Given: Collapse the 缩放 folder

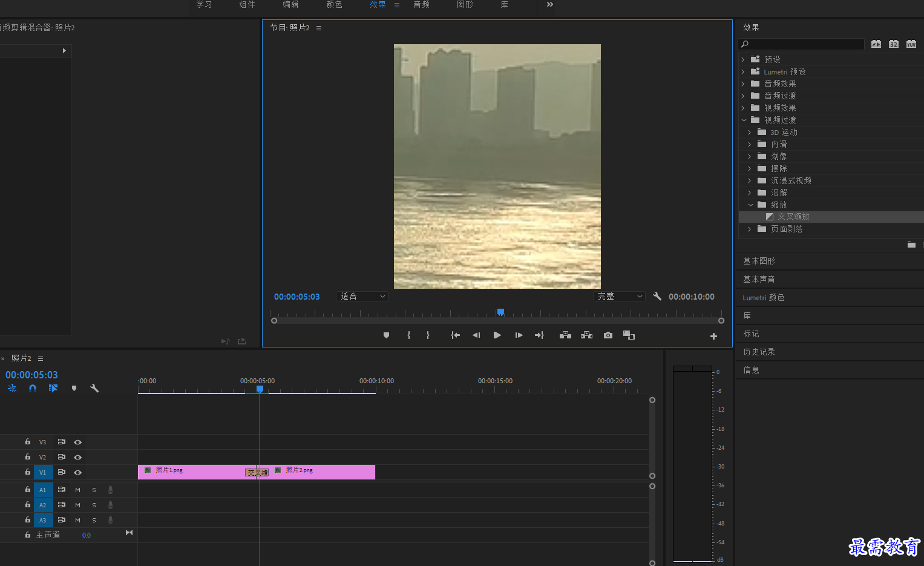Looking at the screenshot, I should (750, 205).
